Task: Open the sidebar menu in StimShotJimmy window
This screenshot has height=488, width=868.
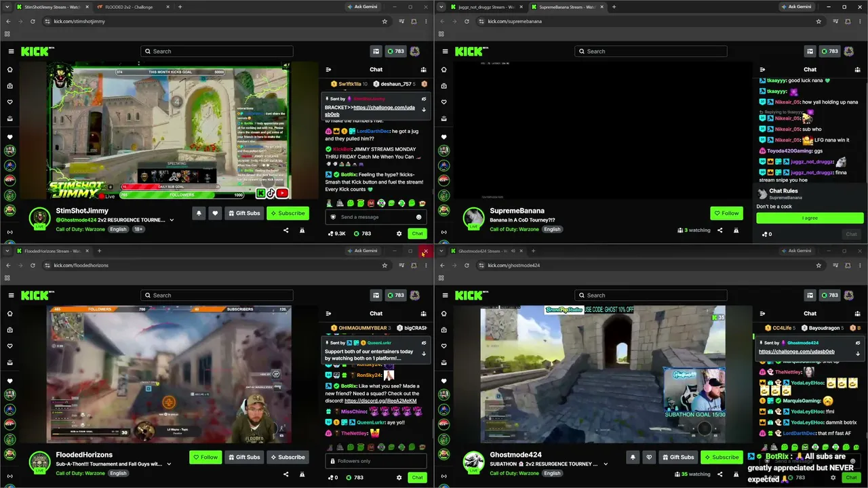Action: coord(11,52)
